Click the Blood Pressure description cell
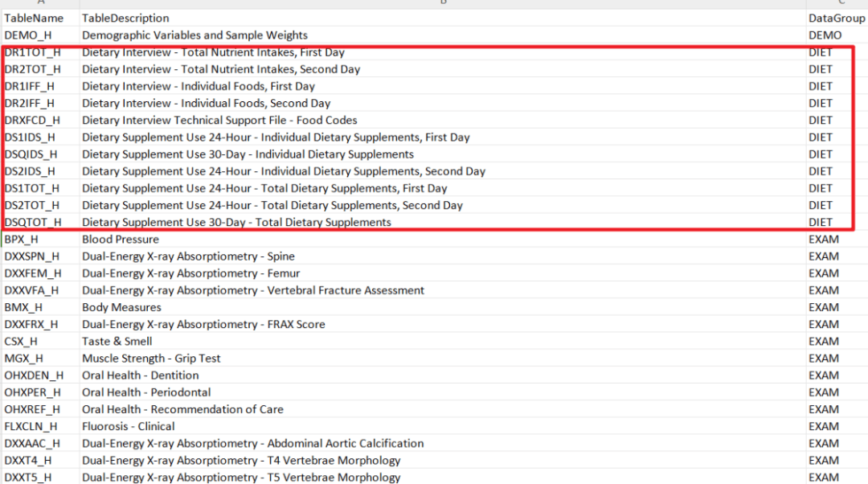The height and width of the screenshot is (484, 868). point(121,240)
